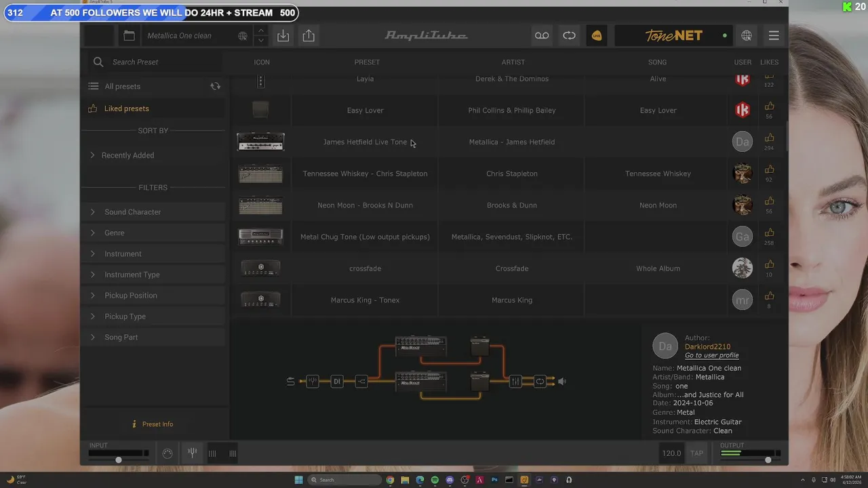Open Go to user profile link

[x=711, y=355]
